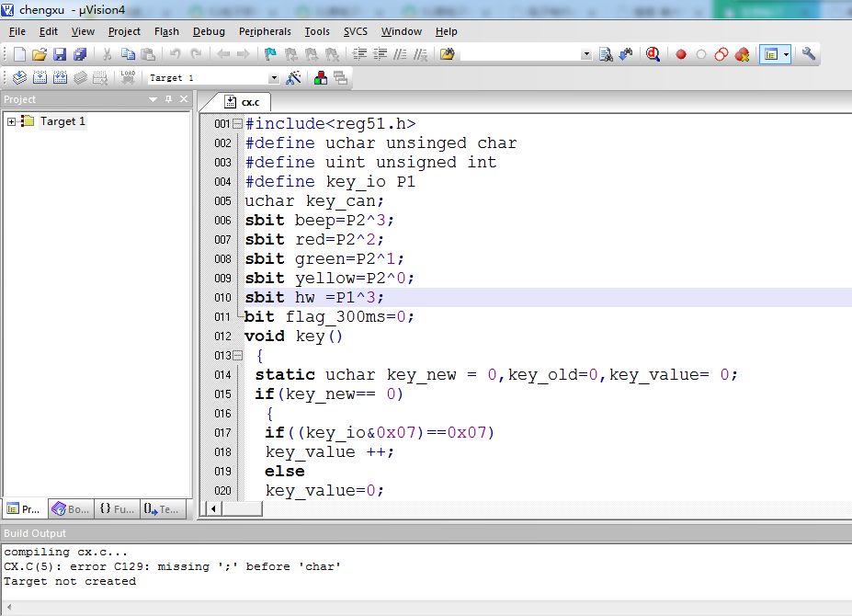852x616 pixels.
Task: Click the editor horizontal scroll left arrow
Action: pyautogui.click(x=213, y=509)
